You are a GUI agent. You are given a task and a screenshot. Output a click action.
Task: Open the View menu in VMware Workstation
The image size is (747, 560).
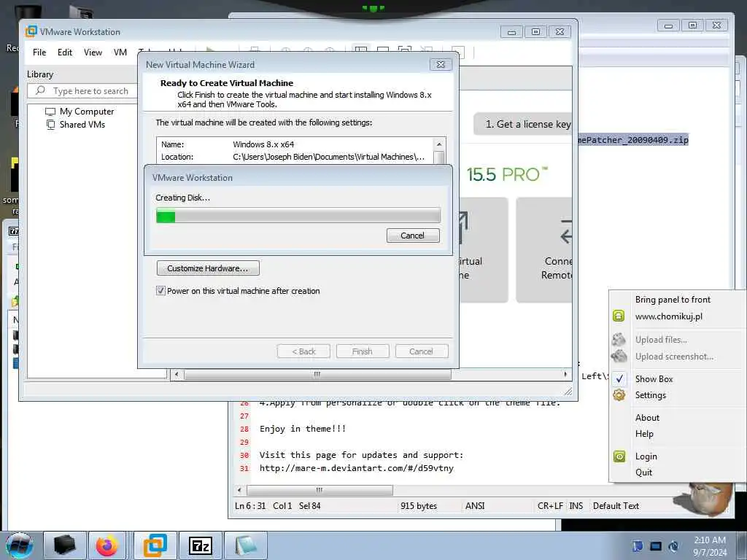[93, 52]
